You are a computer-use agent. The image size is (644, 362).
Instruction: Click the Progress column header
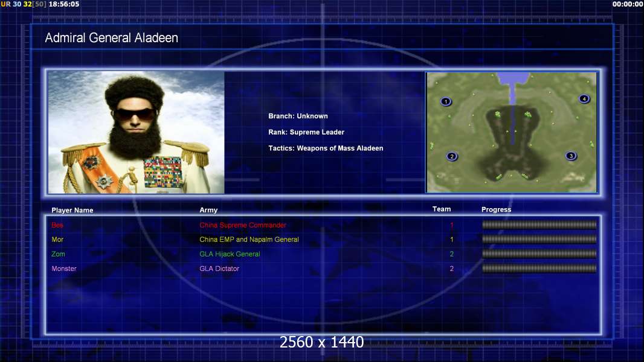(x=496, y=209)
